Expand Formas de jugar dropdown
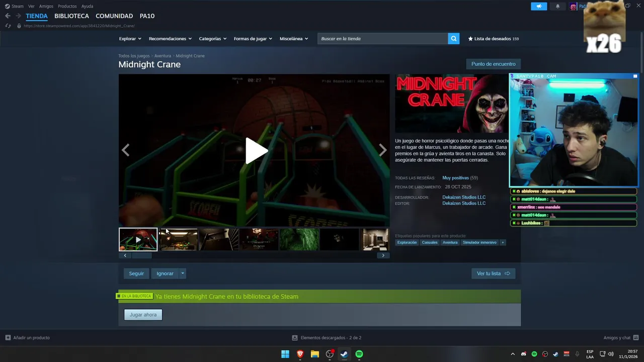 click(253, 39)
